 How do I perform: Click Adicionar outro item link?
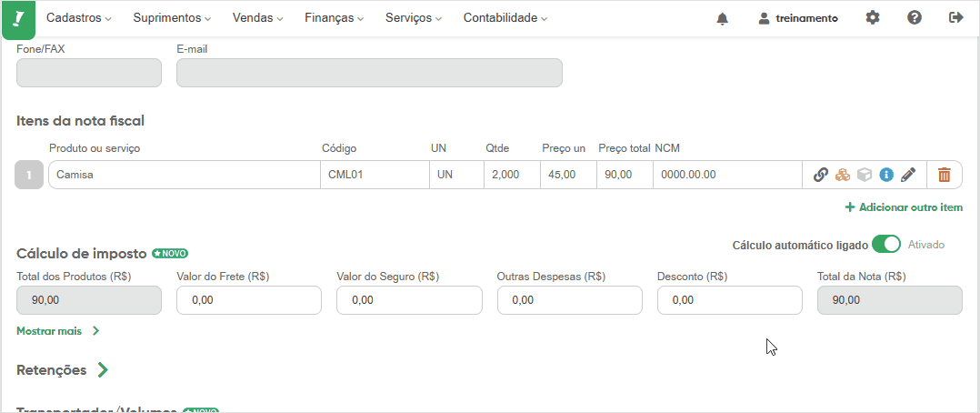pos(904,207)
